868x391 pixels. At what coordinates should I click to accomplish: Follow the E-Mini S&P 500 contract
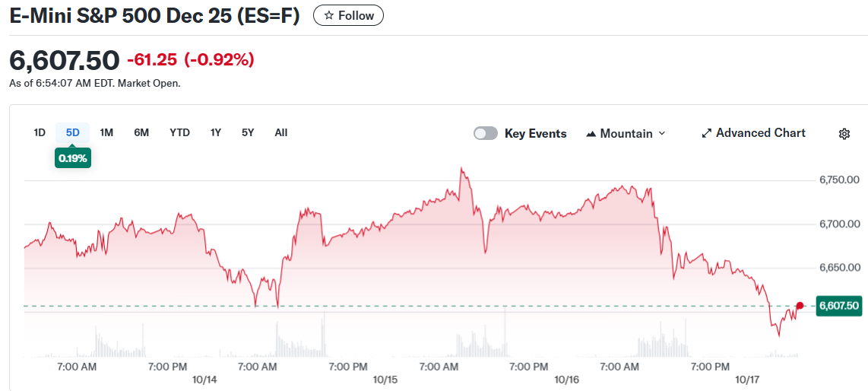348,16
